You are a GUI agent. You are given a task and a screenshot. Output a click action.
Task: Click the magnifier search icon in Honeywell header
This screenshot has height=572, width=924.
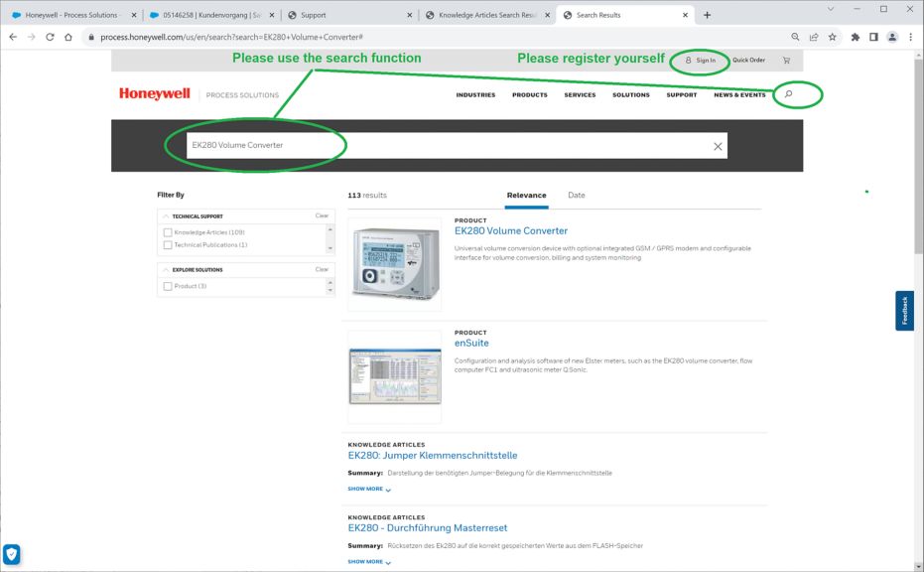click(789, 94)
